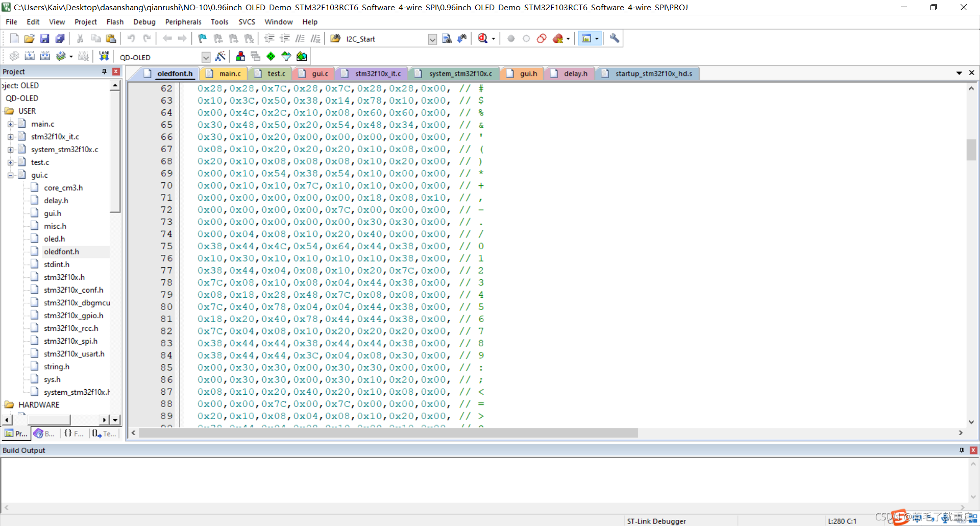Select the Templates bottom panel tab

pos(104,434)
